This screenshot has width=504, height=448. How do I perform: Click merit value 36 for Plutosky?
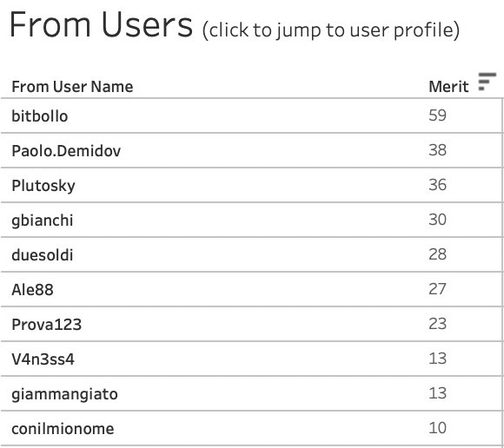437,185
